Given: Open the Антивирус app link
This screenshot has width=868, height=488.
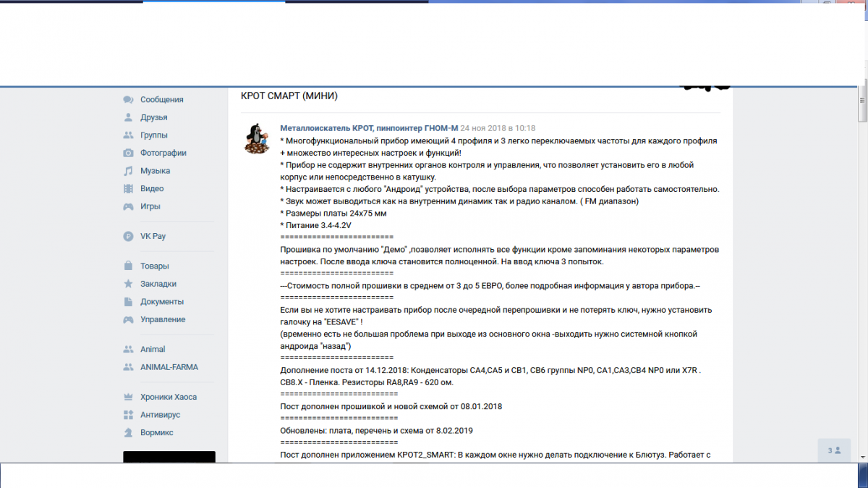Looking at the screenshot, I should [161, 415].
